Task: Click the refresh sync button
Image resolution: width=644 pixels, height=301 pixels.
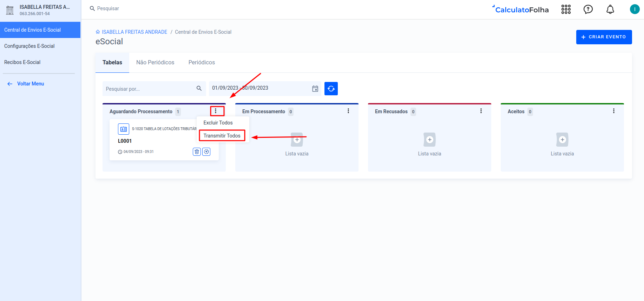Action: pyautogui.click(x=331, y=89)
